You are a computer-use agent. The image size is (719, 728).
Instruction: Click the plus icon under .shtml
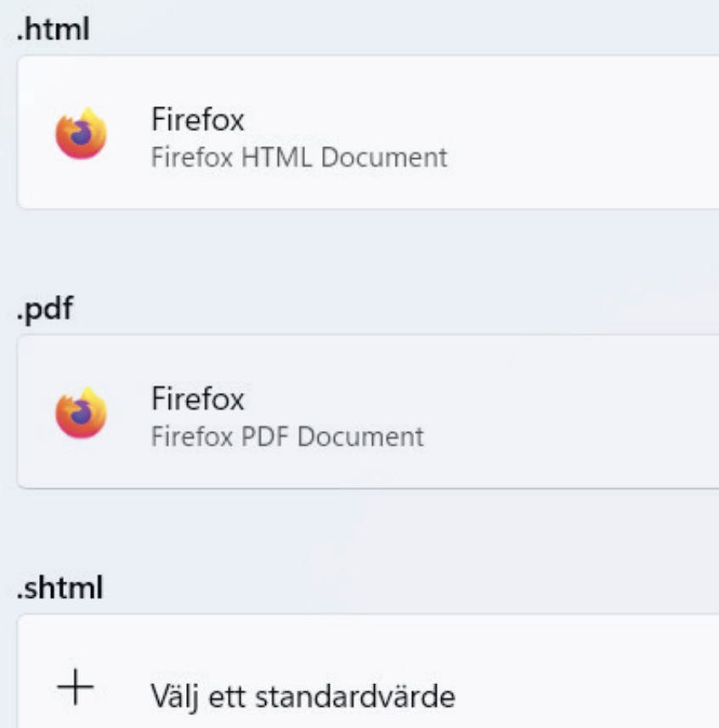(x=77, y=688)
